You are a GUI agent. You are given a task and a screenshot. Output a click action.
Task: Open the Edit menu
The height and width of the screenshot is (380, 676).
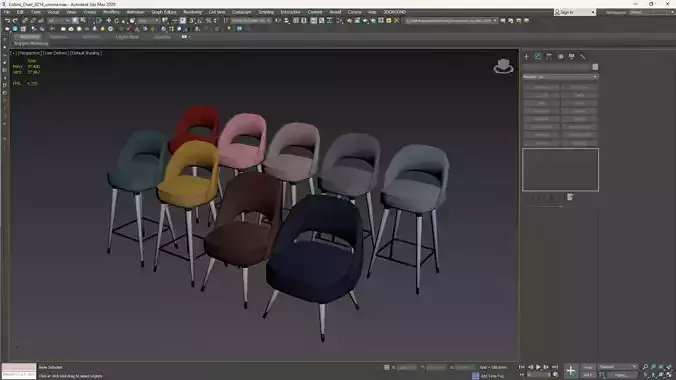coord(20,12)
